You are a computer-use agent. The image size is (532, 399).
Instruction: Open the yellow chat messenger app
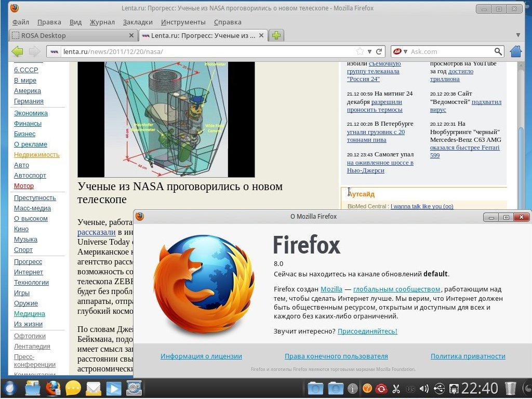(x=73, y=389)
